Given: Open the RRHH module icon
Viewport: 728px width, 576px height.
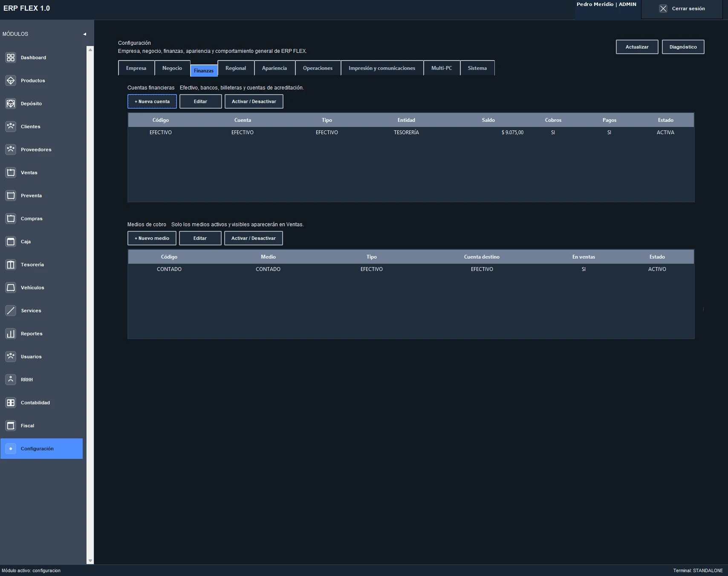Looking at the screenshot, I should click(x=11, y=380).
